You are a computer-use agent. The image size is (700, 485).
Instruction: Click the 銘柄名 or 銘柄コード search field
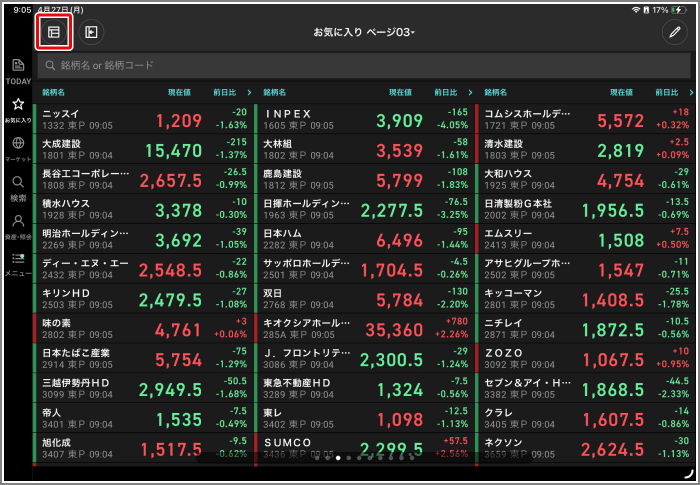(364, 65)
